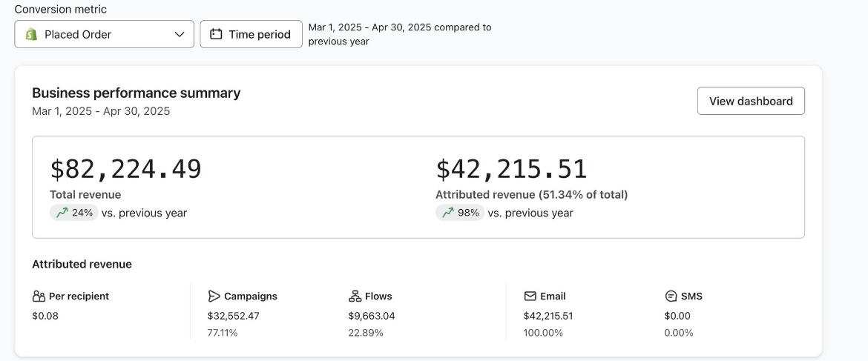
Task: Select the $82,224.49 total revenue figure
Action: click(x=125, y=169)
